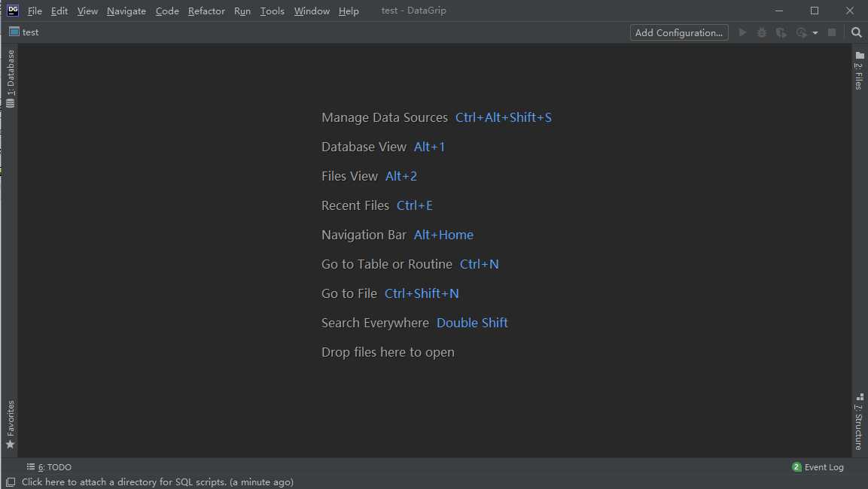Click Go to Table or Routine text

[x=386, y=264]
